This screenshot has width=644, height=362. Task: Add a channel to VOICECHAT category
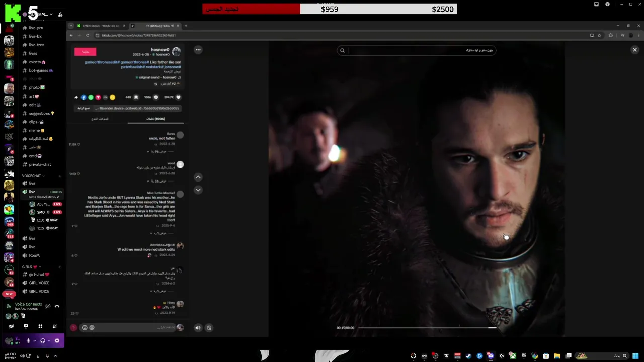click(60, 176)
